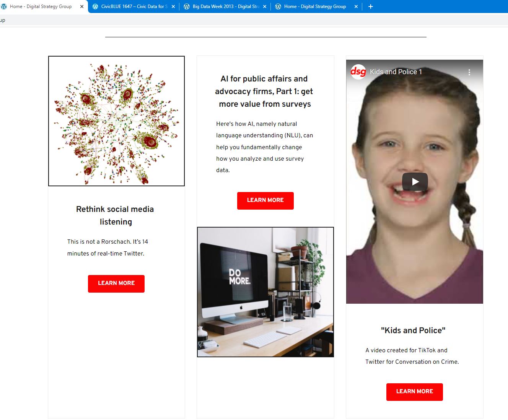Click WordPress favicon on Big Data Week tab
The height and width of the screenshot is (420, 508).
click(x=187, y=7)
